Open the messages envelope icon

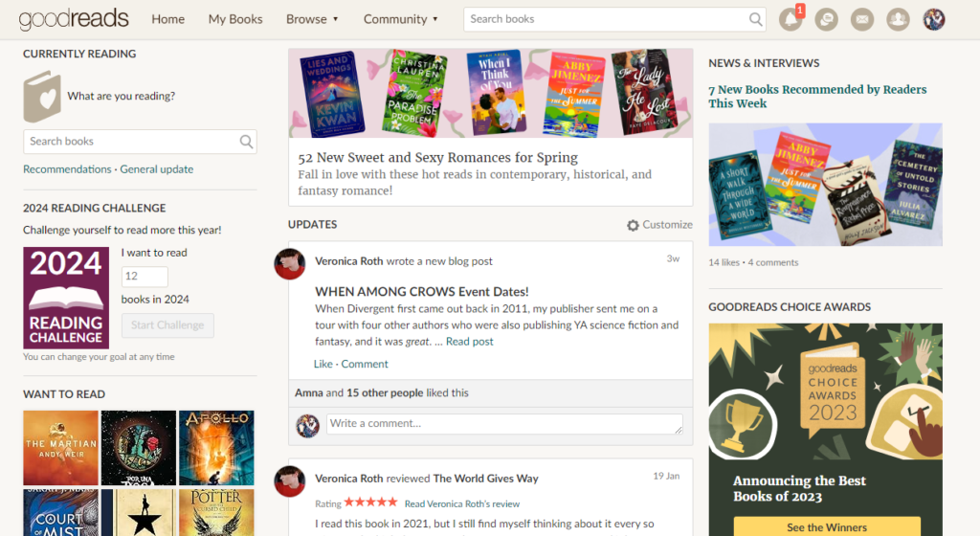(x=862, y=19)
